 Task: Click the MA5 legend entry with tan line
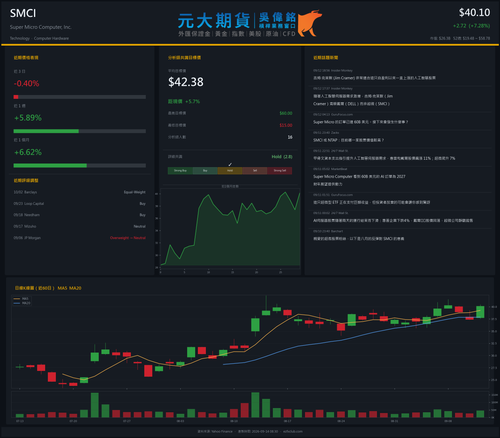21,299
